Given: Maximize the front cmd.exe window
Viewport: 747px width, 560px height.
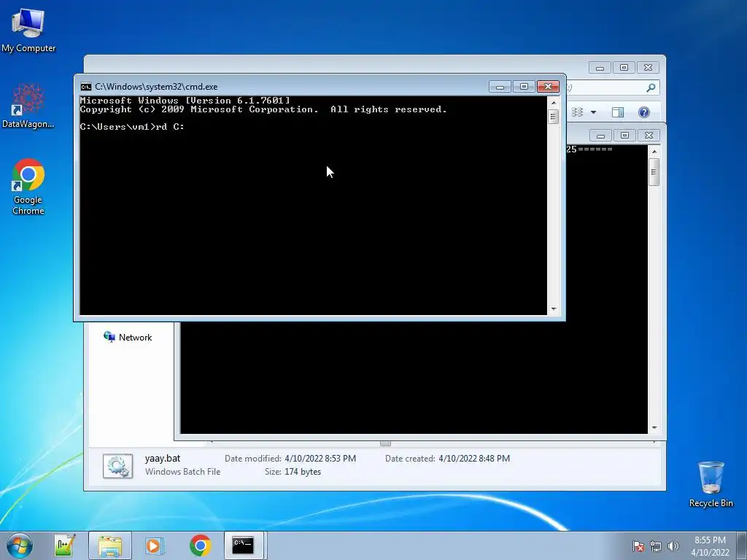Looking at the screenshot, I should [524, 87].
